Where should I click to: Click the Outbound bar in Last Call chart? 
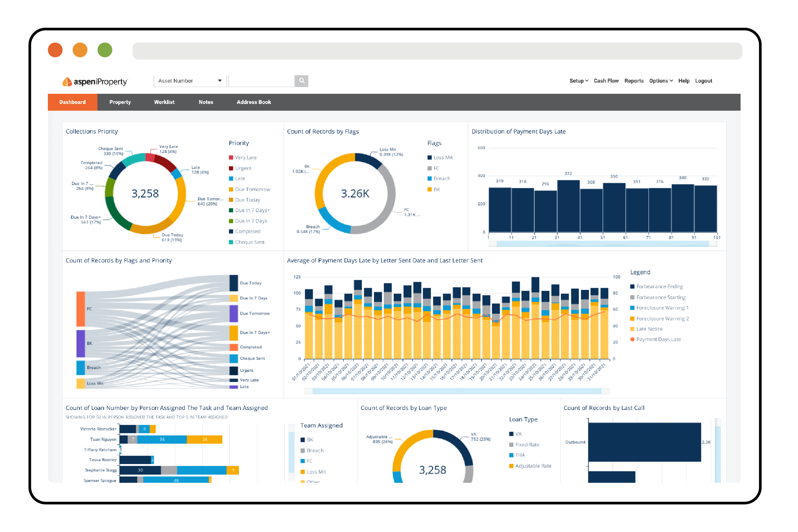644,442
